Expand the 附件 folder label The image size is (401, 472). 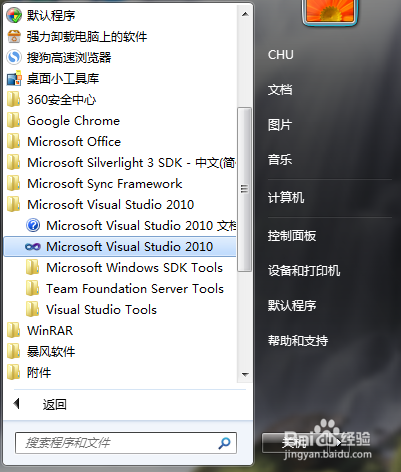(x=39, y=372)
